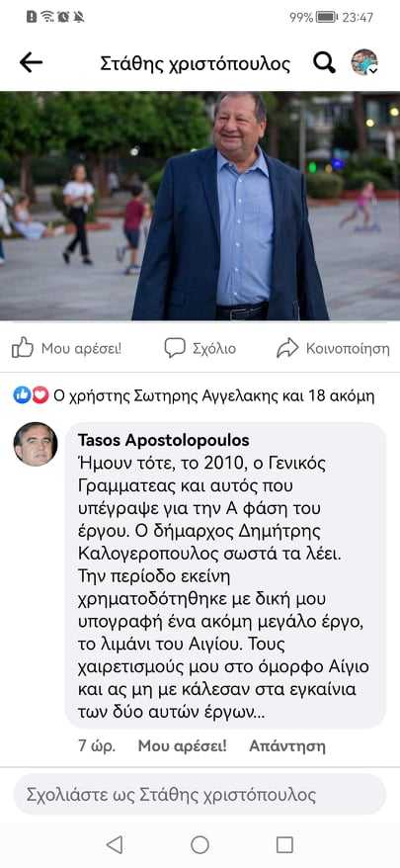
Task: Like the comment with Μου αρέσει!
Action: (x=182, y=745)
